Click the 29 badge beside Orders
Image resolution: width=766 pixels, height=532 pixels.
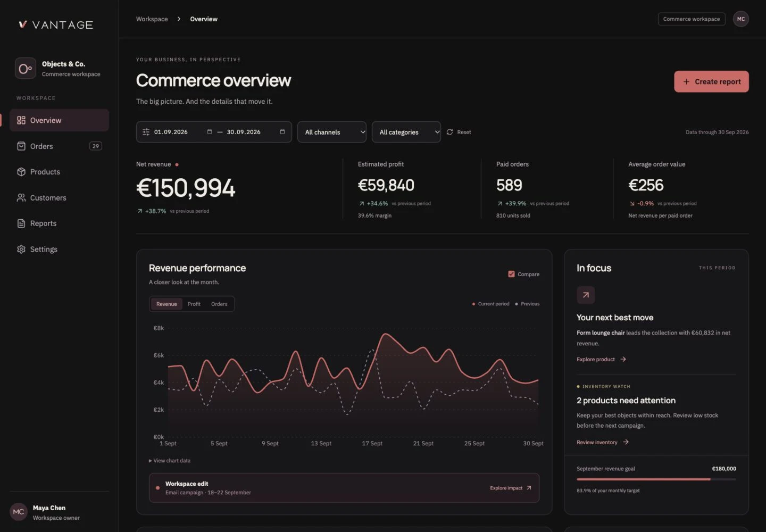[96, 146]
